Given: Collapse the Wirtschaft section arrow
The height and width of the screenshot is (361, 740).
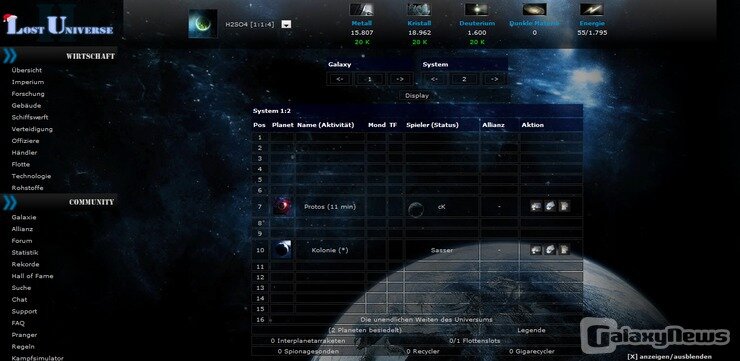Looking at the screenshot, I should (9, 56).
